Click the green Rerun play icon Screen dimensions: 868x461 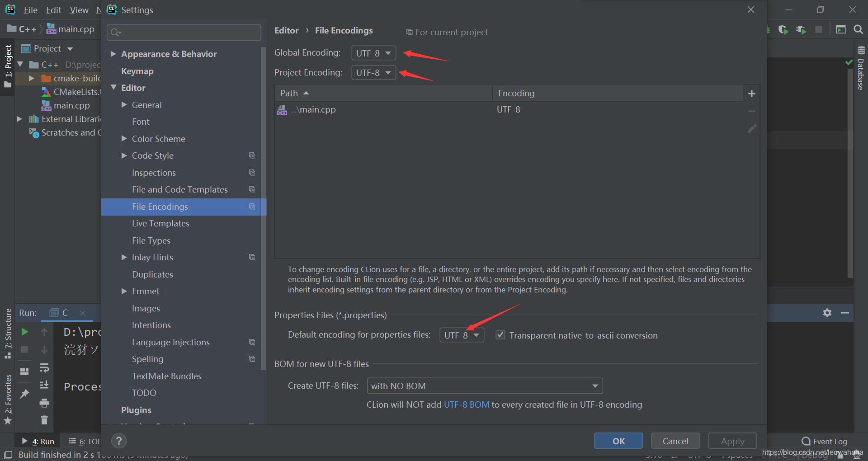pos(25,332)
